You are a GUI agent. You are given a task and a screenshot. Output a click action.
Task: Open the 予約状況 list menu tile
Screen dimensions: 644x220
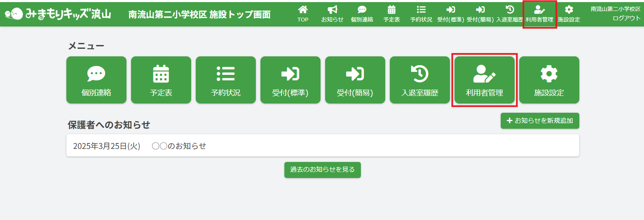[226, 80]
